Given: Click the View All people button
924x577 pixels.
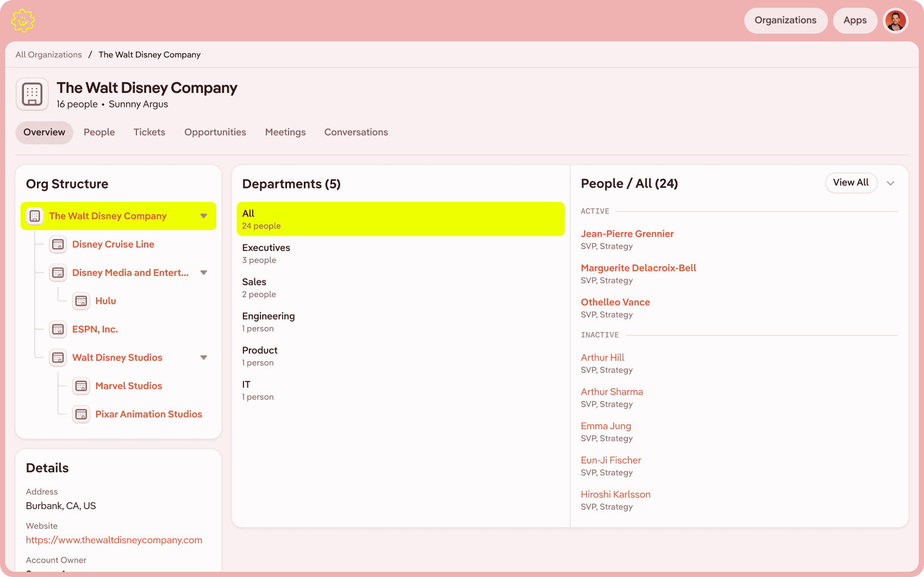Looking at the screenshot, I should tap(851, 183).
